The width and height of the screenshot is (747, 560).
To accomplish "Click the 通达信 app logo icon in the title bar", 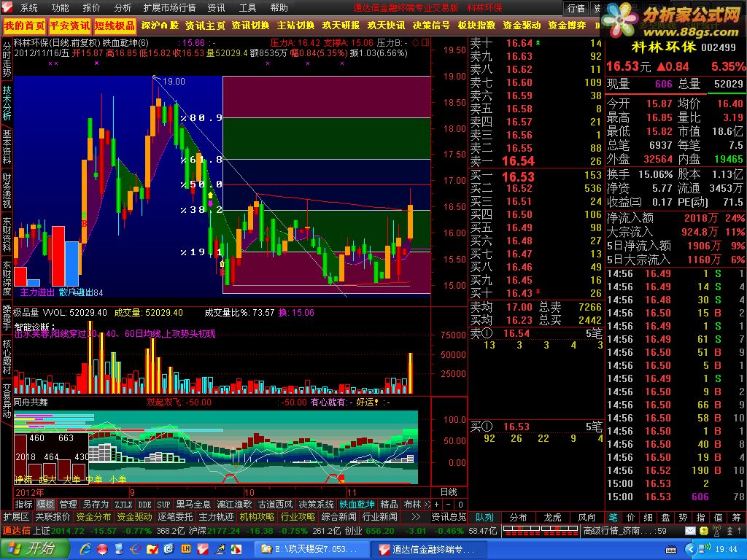I will pyautogui.click(x=7, y=7).
